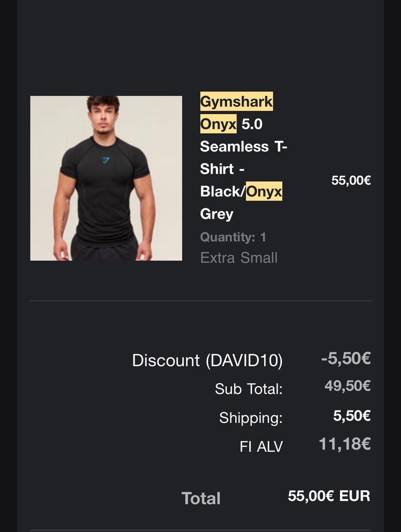
Task: Click the total amount 55,00€ EUR
Action: [329, 496]
